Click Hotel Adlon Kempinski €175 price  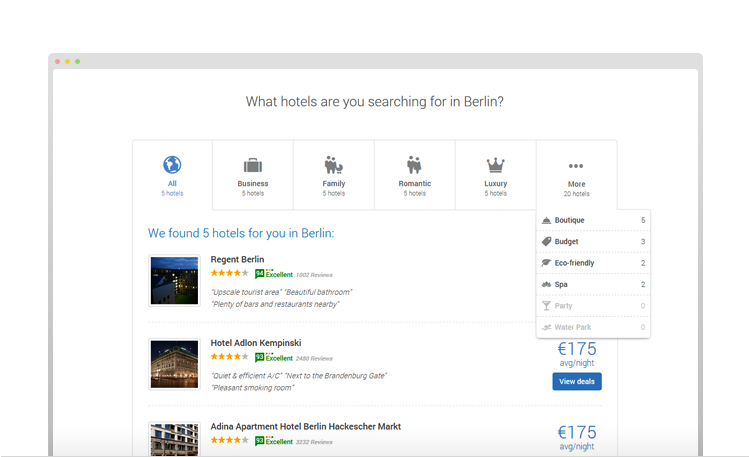click(x=577, y=349)
